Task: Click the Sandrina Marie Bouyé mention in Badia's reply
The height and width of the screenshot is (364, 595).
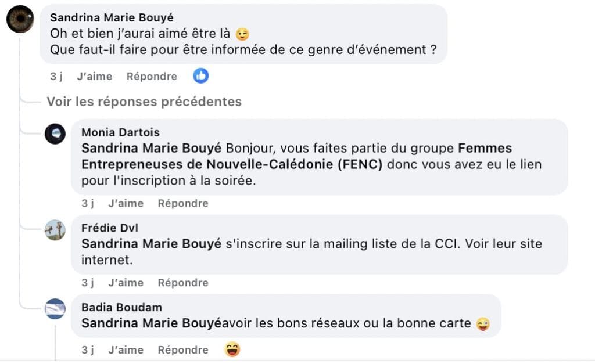Action: click(151, 323)
